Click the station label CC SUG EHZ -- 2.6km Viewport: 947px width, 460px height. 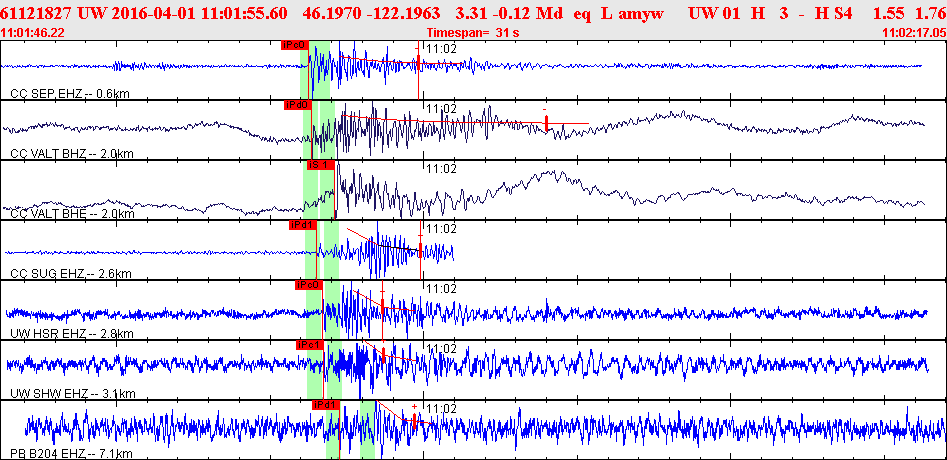click(x=71, y=273)
